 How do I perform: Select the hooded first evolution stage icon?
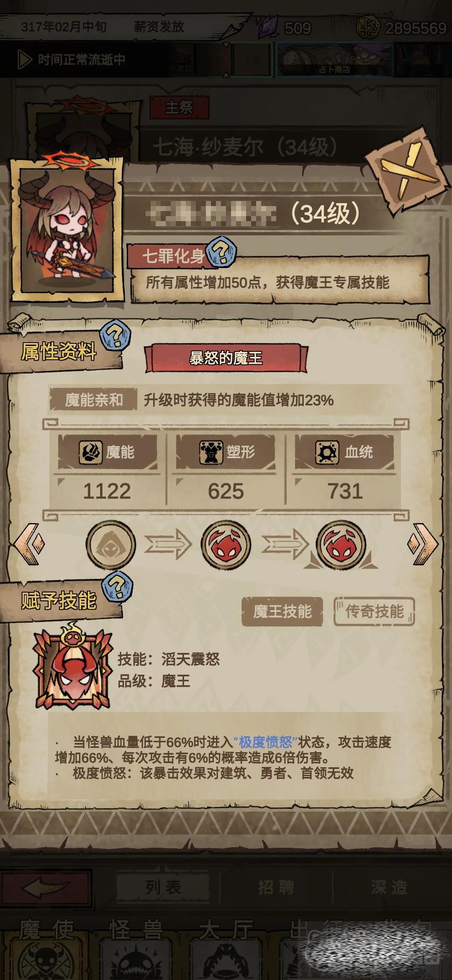pos(111,545)
